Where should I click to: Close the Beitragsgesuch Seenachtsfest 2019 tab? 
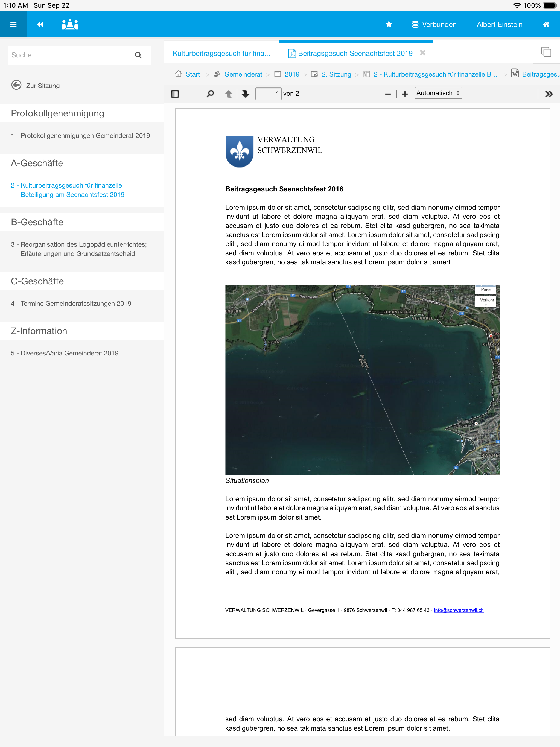click(422, 53)
